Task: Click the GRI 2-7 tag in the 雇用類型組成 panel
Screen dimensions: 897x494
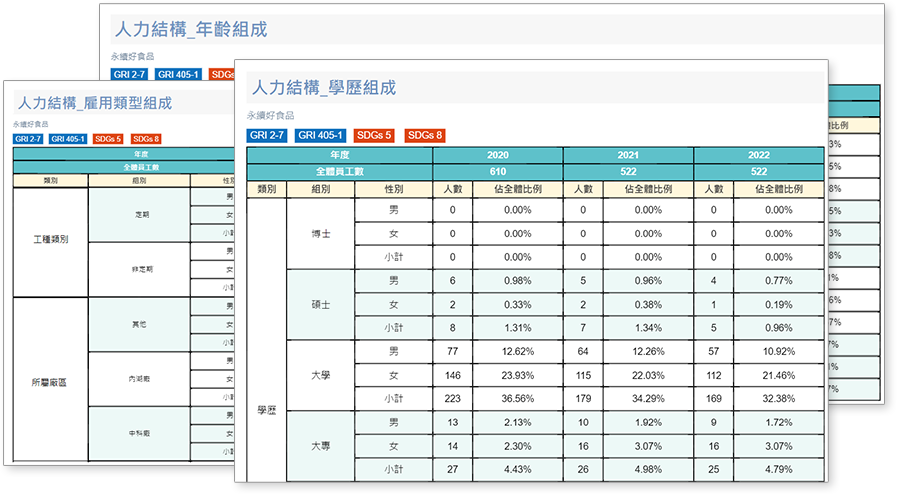Action: coord(28,139)
